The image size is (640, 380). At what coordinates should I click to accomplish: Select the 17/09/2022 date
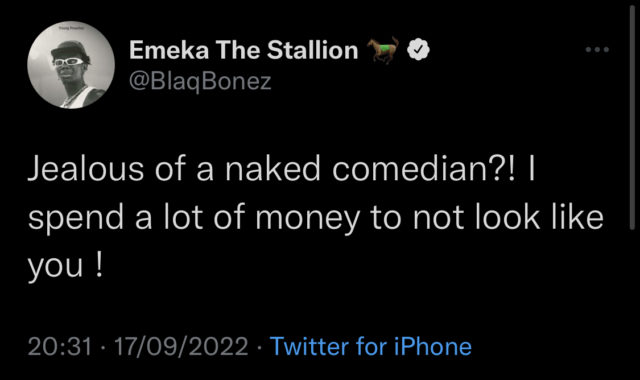pos(181,347)
